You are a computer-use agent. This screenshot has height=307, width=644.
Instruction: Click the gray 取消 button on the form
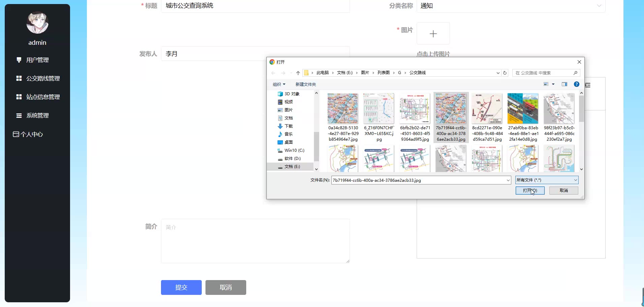[x=226, y=287]
